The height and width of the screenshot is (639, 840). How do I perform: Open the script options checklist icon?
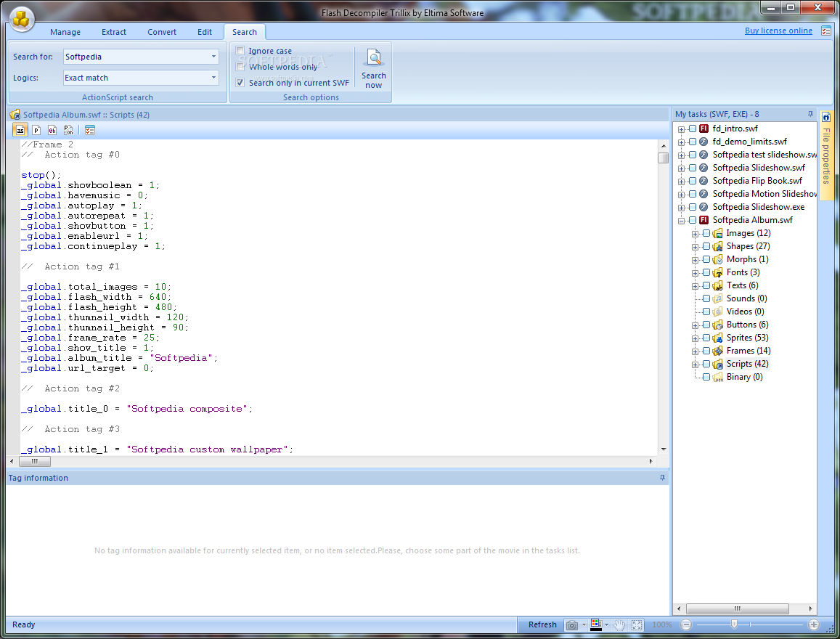(x=90, y=130)
